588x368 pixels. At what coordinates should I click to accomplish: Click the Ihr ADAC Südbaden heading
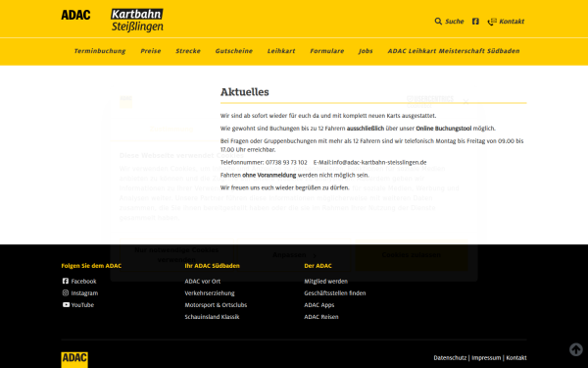click(x=212, y=266)
